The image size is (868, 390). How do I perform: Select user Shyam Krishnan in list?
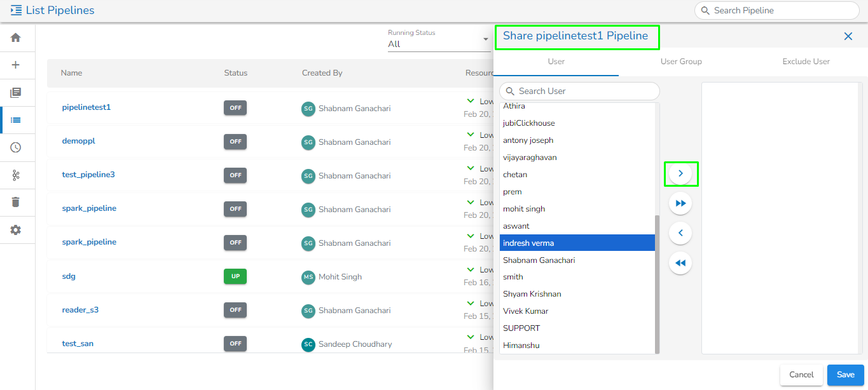coord(577,294)
